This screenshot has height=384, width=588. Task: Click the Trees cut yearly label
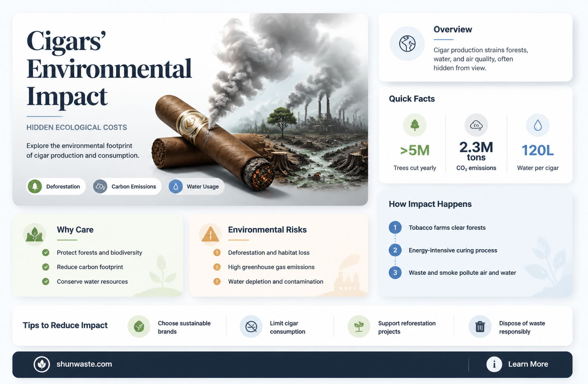(x=415, y=168)
